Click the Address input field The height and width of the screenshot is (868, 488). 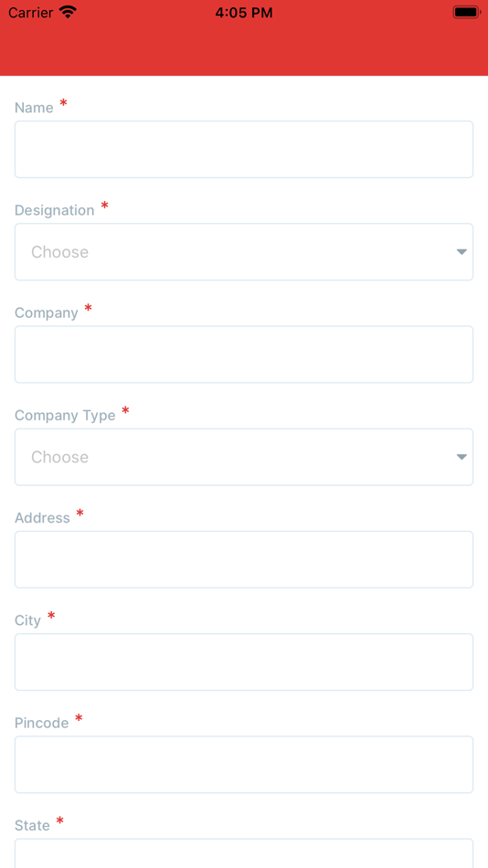[244, 559]
